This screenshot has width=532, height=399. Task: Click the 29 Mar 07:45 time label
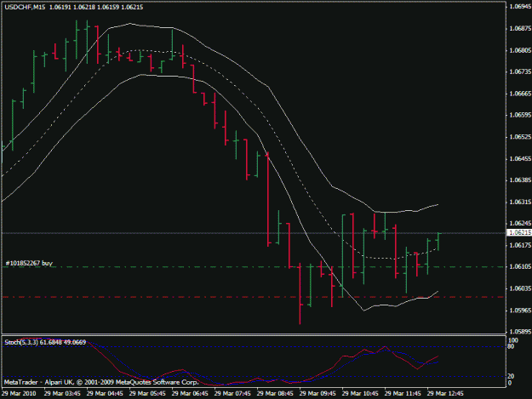232,394
